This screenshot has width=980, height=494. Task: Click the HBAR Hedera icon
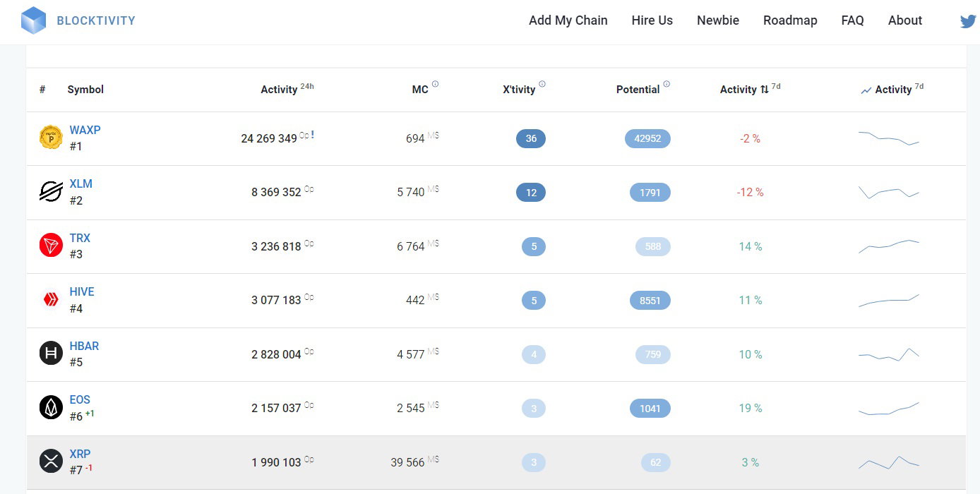pos(51,354)
